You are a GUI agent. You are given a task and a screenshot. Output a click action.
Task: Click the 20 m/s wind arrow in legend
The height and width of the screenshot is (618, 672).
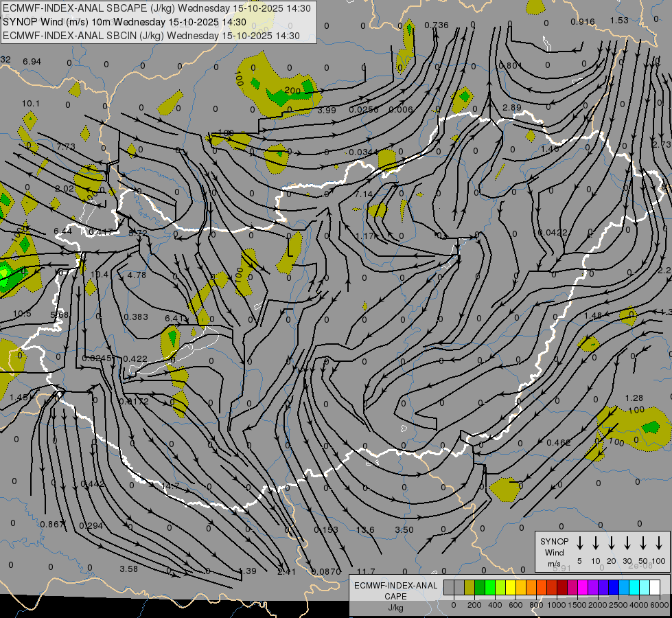click(612, 543)
